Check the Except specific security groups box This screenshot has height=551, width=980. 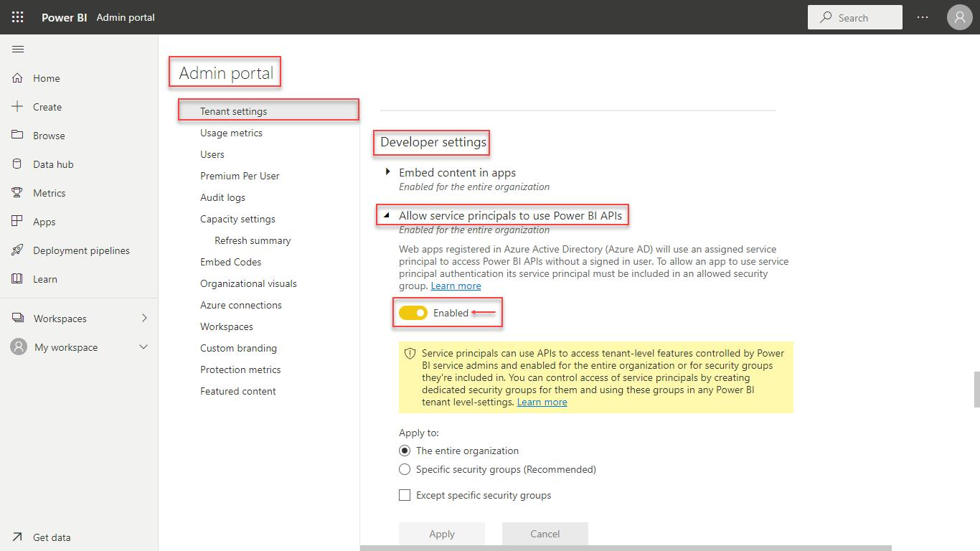coord(405,495)
